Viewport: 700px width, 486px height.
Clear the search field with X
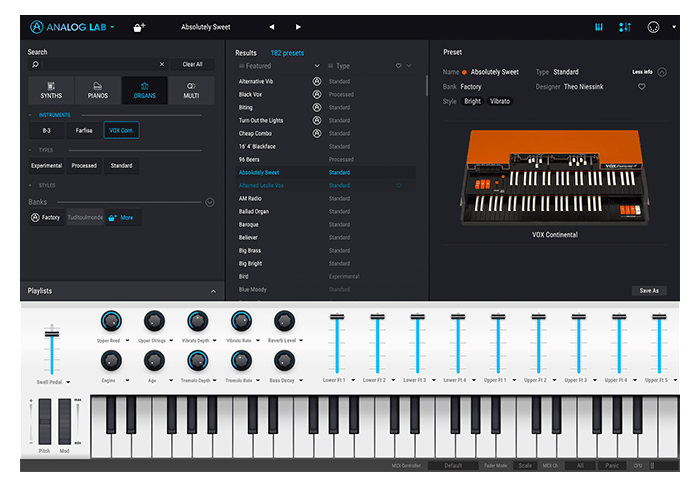162,64
